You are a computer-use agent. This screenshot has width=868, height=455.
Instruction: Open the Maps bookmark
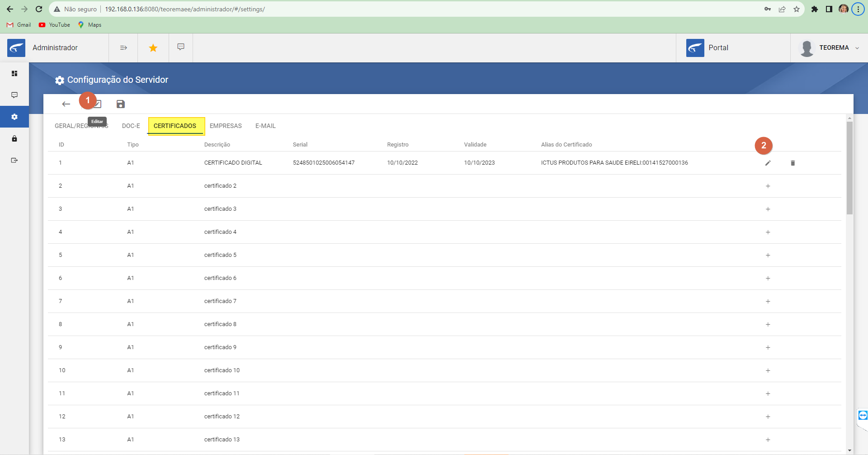[90, 25]
